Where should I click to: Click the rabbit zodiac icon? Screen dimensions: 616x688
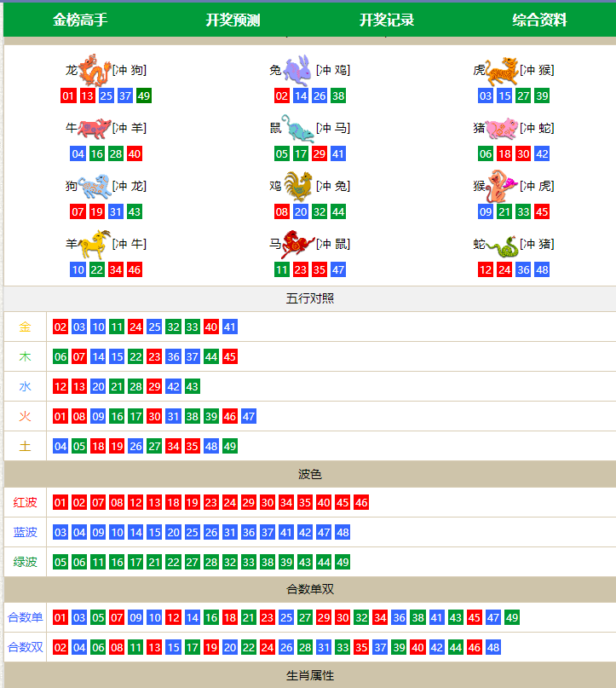297,70
